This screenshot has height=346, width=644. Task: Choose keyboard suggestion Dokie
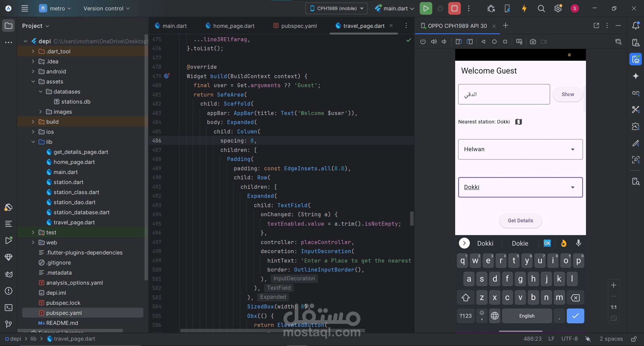520,243
